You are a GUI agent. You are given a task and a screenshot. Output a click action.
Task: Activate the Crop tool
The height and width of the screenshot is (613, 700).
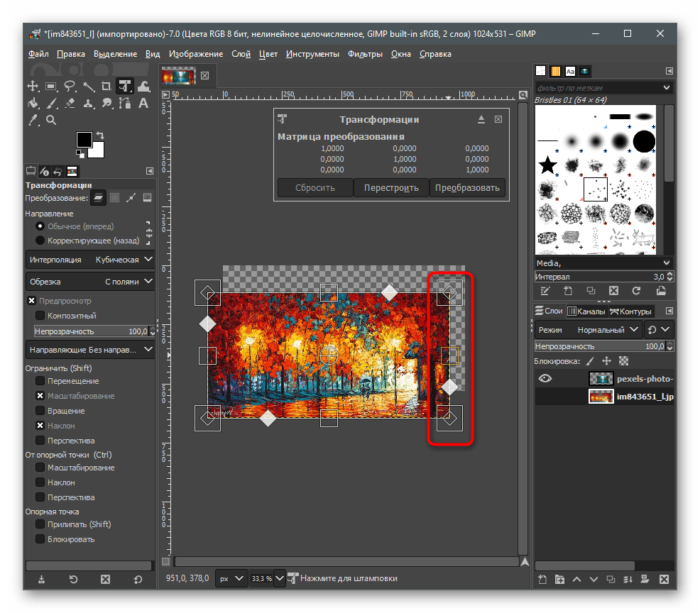coord(106,87)
